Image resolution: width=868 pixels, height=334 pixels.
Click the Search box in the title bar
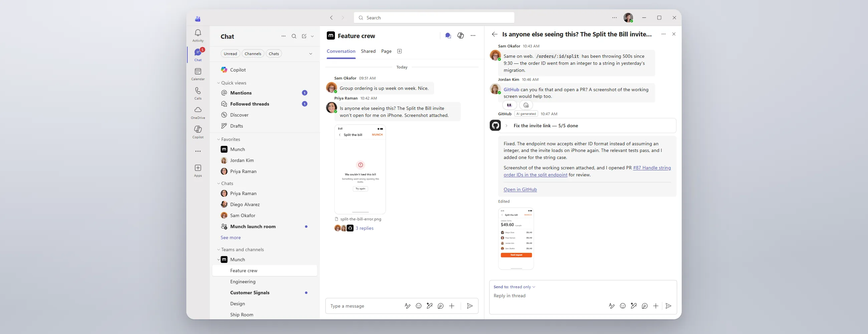coord(434,18)
